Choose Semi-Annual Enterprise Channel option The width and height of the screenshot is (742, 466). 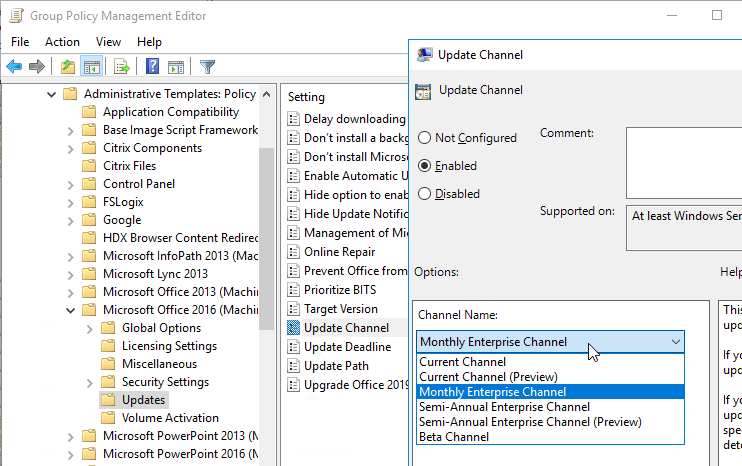point(550,407)
